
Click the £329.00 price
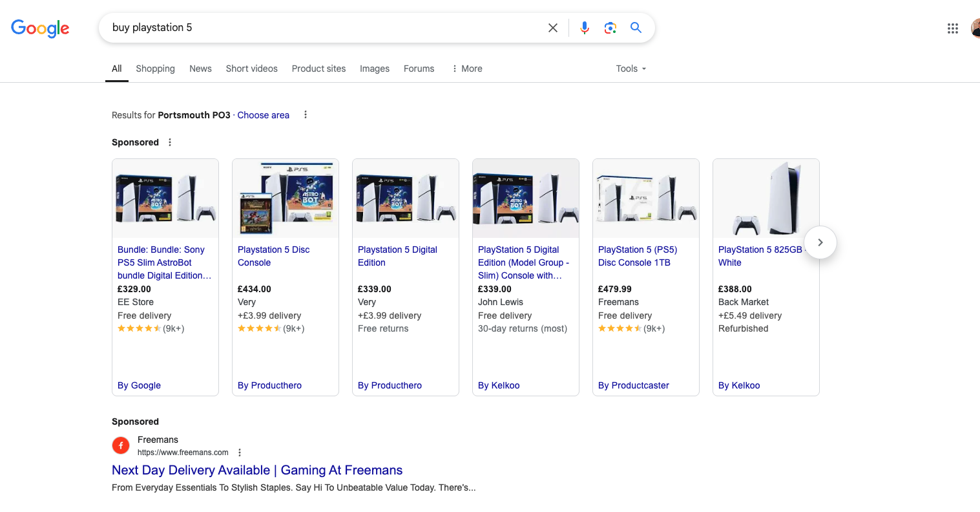(134, 289)
